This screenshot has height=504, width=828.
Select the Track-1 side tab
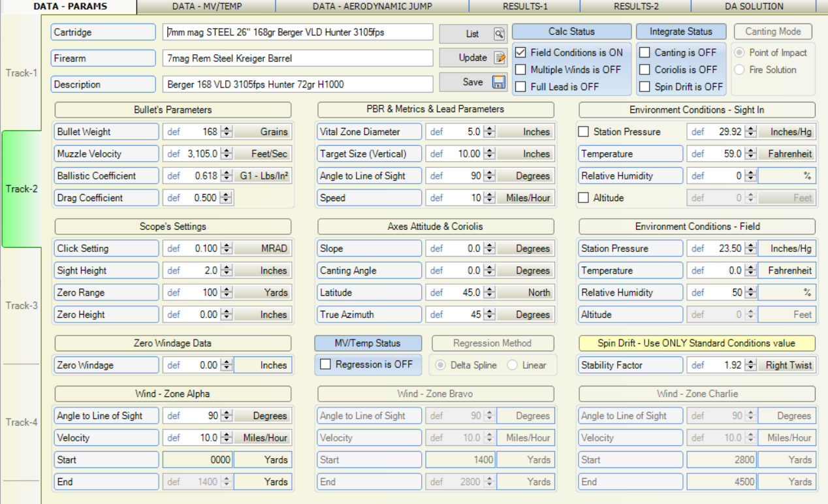click(22, 73)
